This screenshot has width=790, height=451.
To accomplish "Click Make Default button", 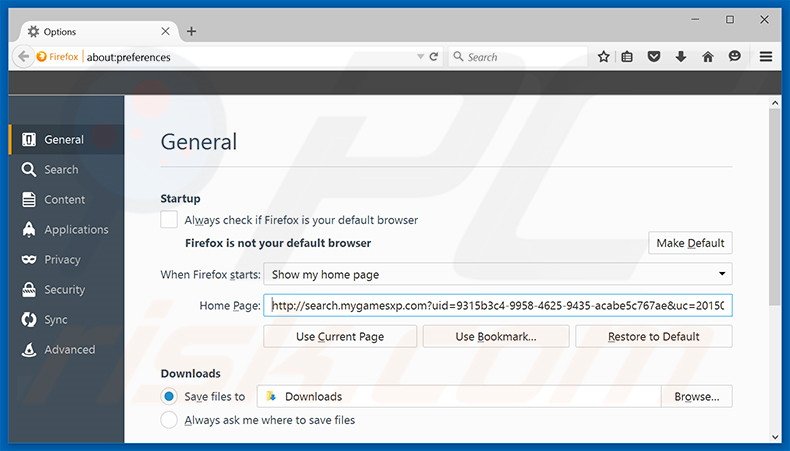I will (x=690, y=243).
